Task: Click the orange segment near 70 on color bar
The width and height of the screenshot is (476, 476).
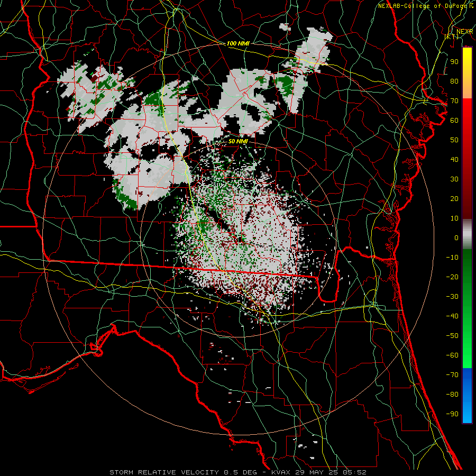Action: pyautogui.click(x=467, y=90)
